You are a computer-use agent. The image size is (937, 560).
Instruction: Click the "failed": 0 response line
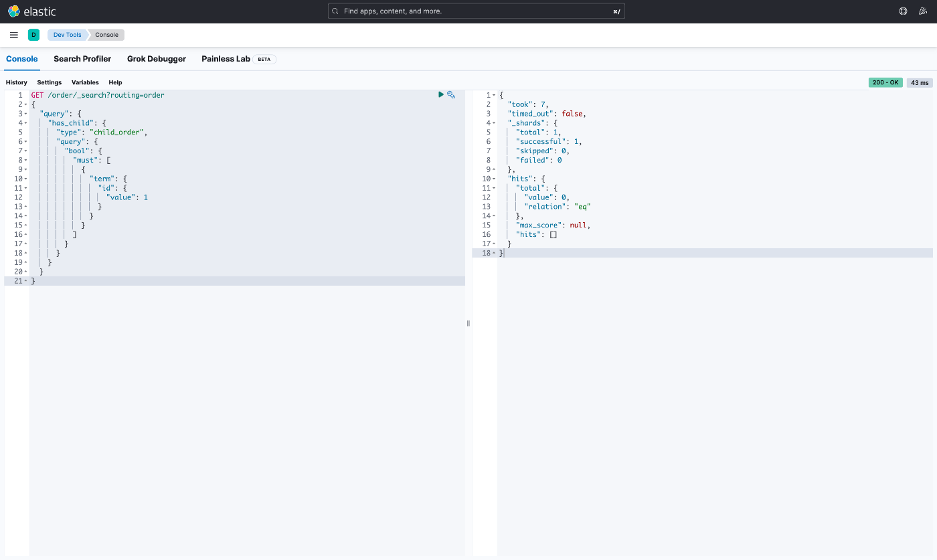539,161
